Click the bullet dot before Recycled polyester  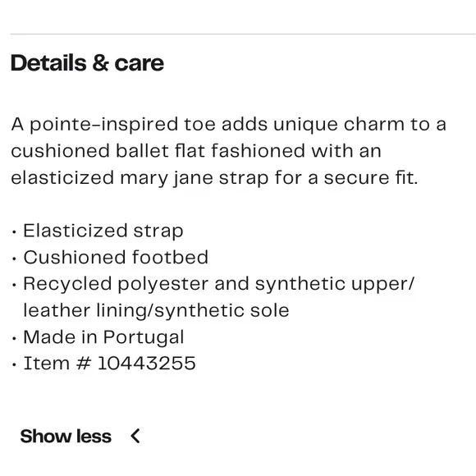pos(14,286)
